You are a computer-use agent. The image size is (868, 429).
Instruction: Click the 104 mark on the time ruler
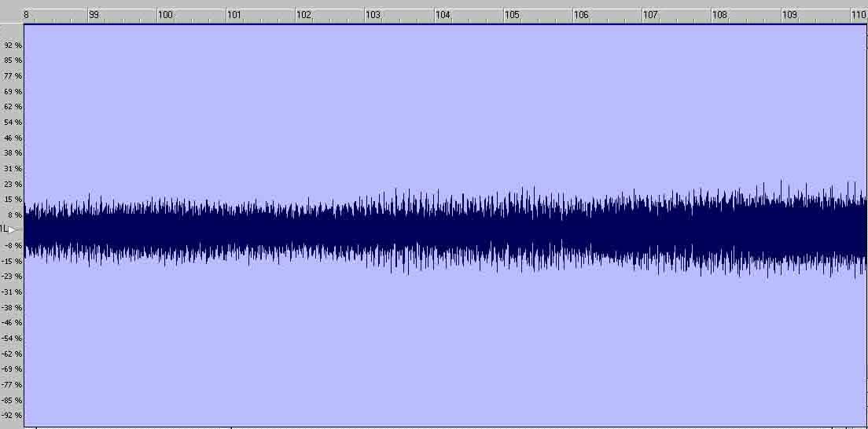click(443, 15)
